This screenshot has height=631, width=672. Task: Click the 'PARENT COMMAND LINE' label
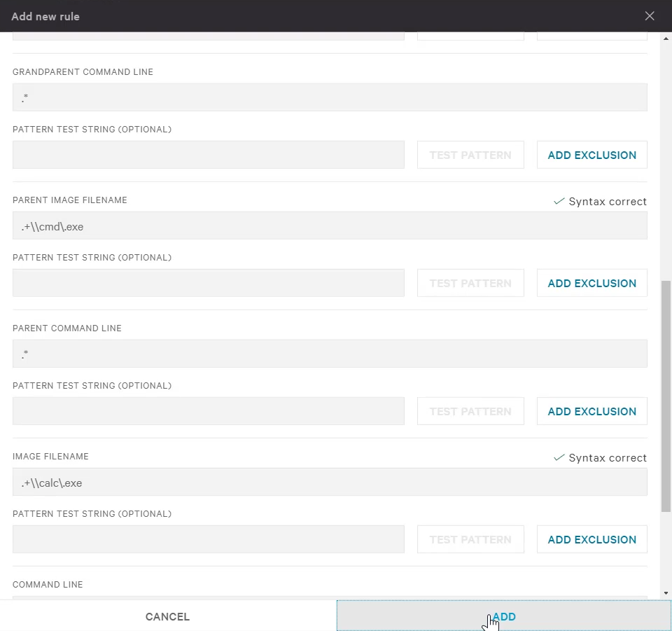[x=67, y=328]
